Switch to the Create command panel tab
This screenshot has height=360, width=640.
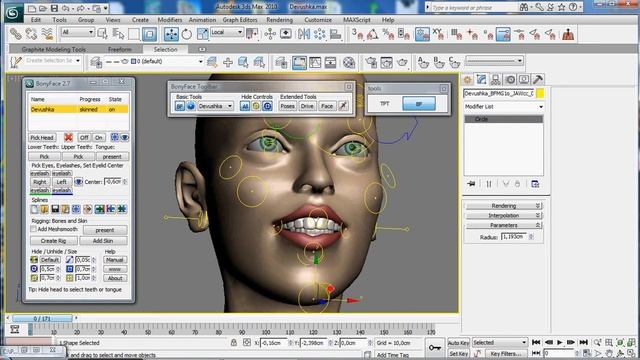click(x=468, y=80)
